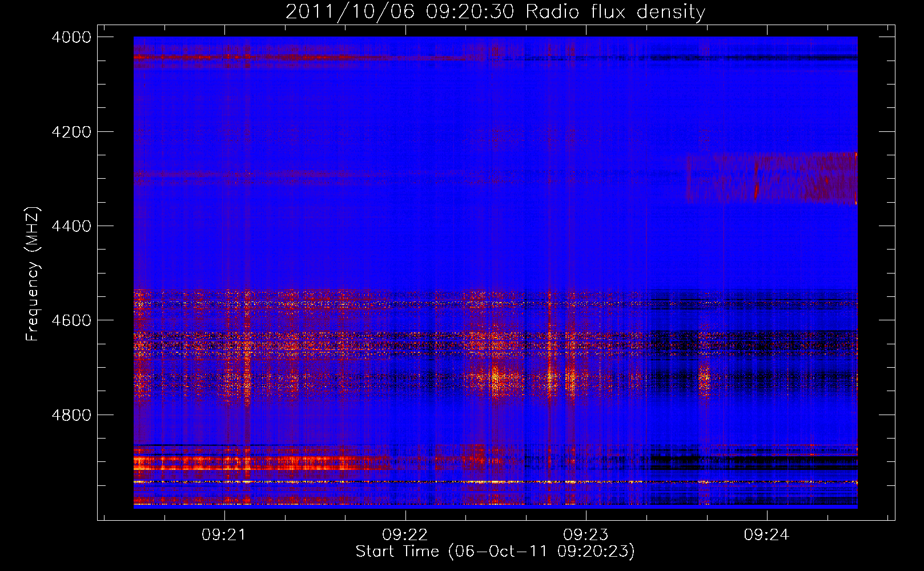Click the 'Start Time (06-Oct-11 09:20:23)' x-axis label
This screenshot has height=571, width=924.
click(x=495, y=552)
